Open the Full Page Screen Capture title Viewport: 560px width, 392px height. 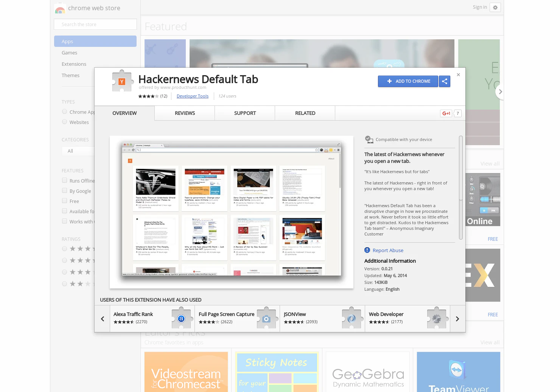point(227,314)
